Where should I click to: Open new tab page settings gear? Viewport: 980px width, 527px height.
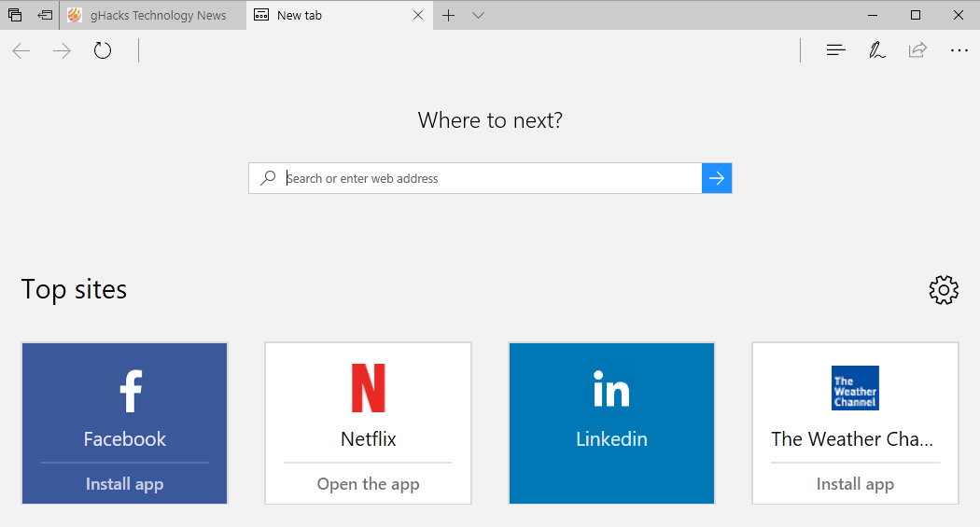tap(944, 290)
